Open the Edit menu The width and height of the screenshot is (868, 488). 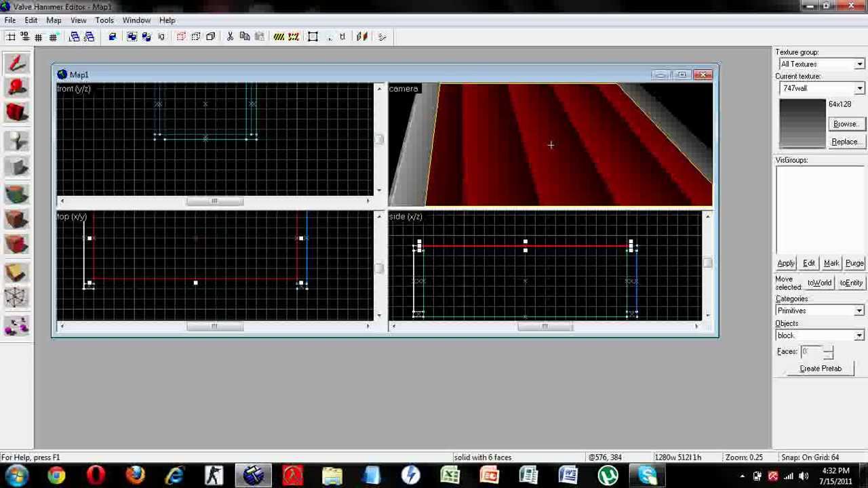[x=31, y=20]
